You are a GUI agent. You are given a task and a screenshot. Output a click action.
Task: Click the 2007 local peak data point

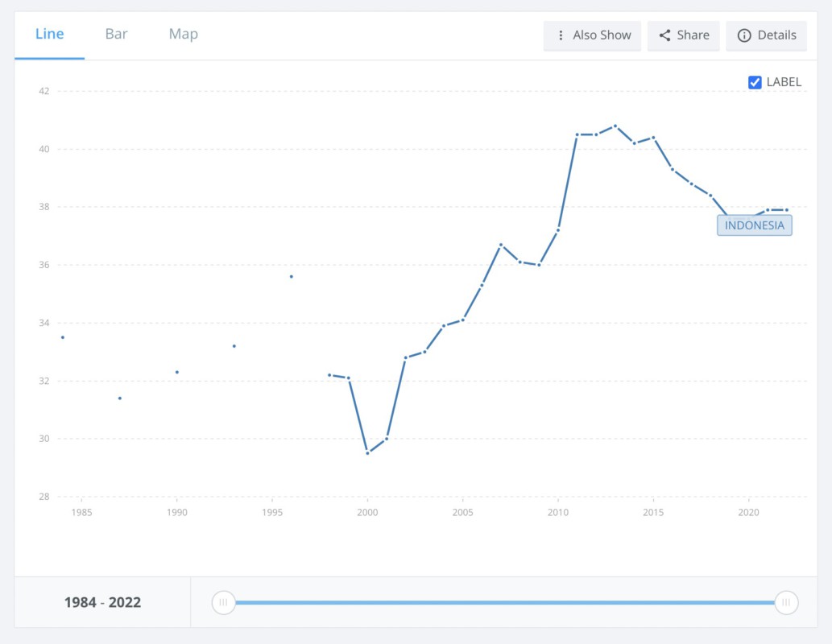click(x=501, y=245)
